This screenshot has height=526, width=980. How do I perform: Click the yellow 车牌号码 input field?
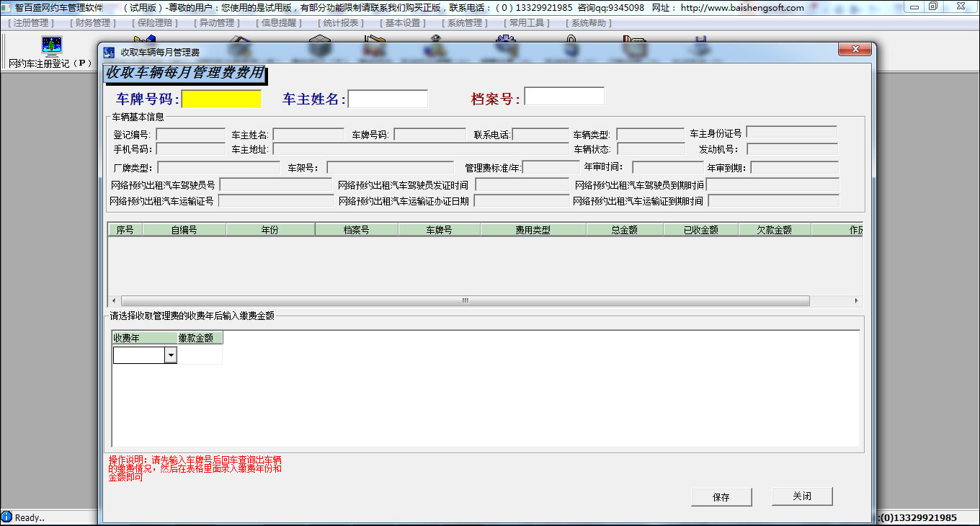221,99
